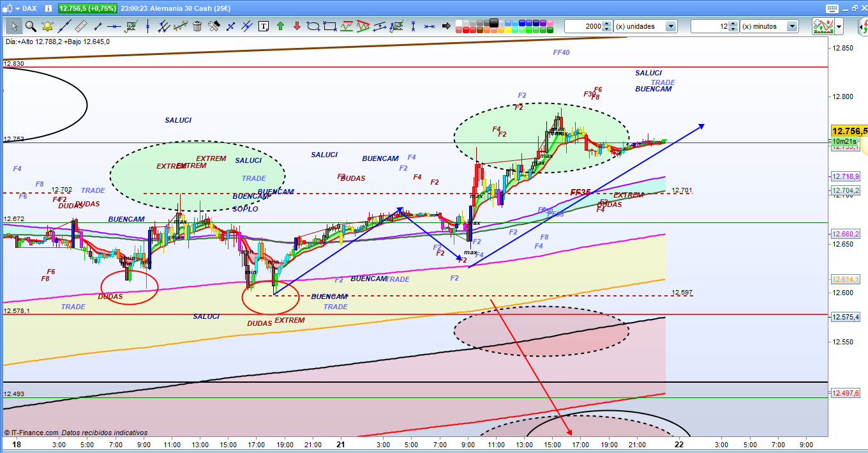Expand the '(x) unidades' dropdown
The image size is (868, 453).
671,26
